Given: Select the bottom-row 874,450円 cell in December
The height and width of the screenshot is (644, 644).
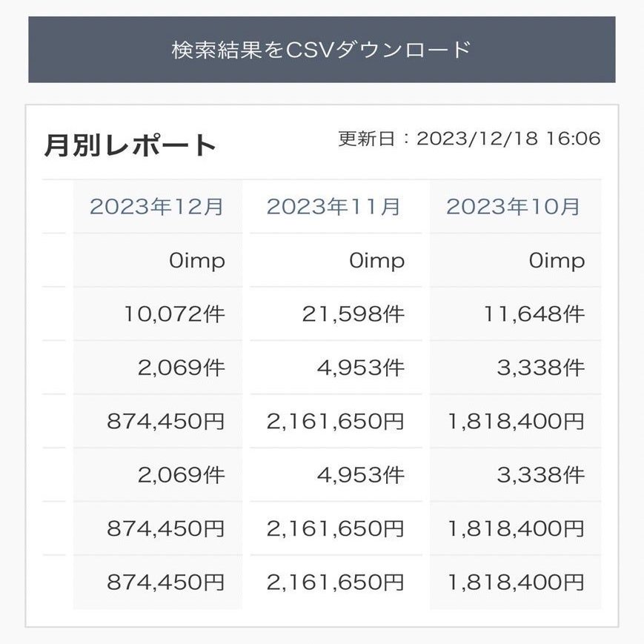Looking at the screenshot, I should click(x=158, y=582).
